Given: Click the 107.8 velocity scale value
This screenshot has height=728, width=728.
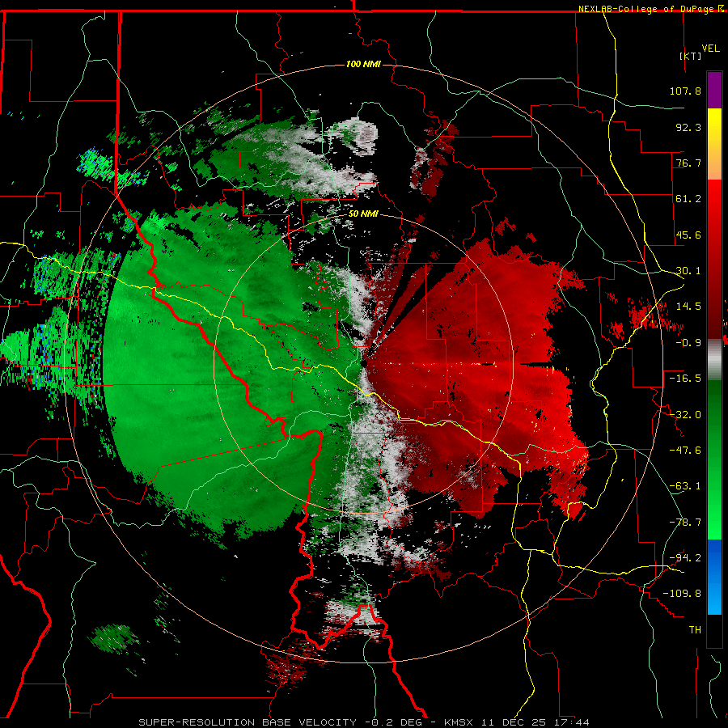Looking at the screenshot, I should click(685, 91).
